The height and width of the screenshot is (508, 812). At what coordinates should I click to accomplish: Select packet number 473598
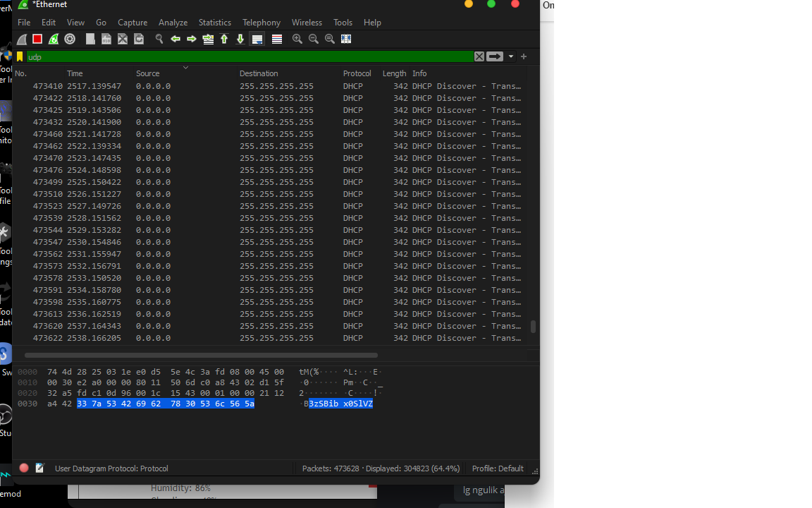(x=269, y=302)
